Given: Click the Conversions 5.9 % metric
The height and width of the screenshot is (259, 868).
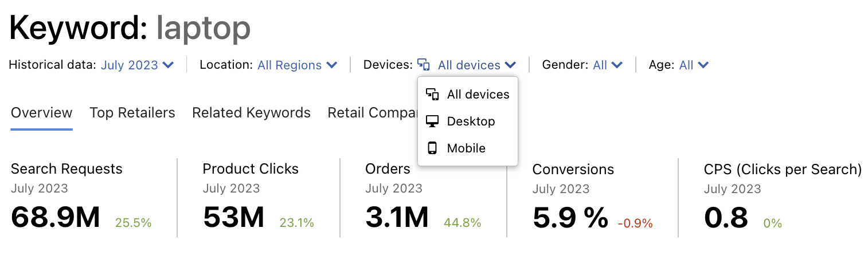Looking at the screenshot, I should pos(570,218).
